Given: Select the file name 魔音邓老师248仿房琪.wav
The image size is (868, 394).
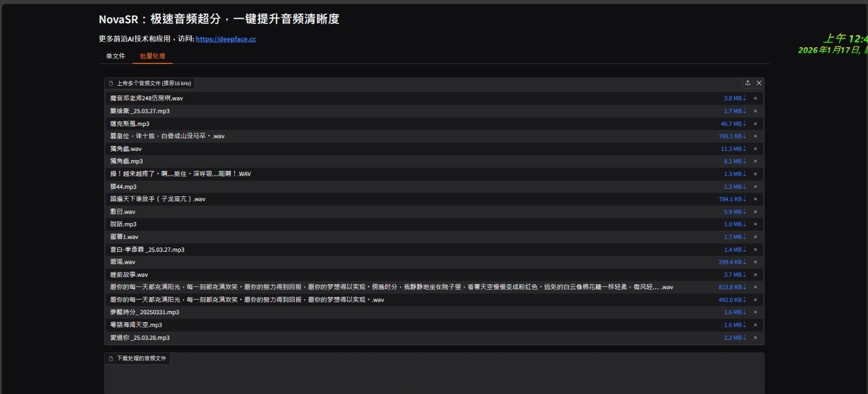Looking at the screenshot, I should 146,98.
